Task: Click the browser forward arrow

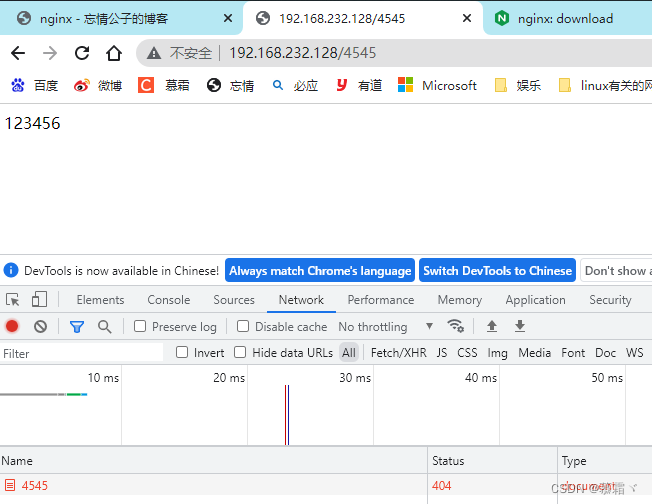Action: tap(50, 53)
